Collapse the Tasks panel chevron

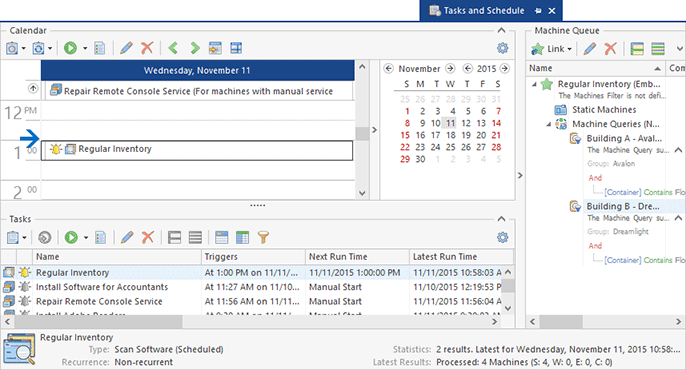tap(501, 219)
